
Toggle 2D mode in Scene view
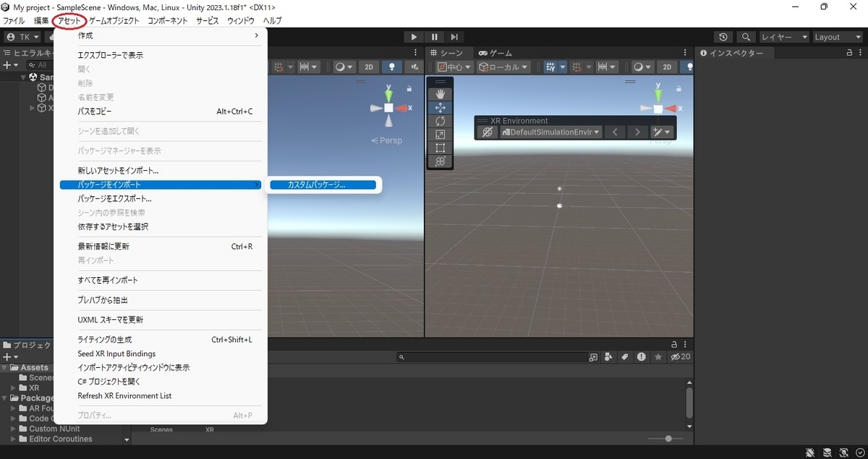click(369, 67)
